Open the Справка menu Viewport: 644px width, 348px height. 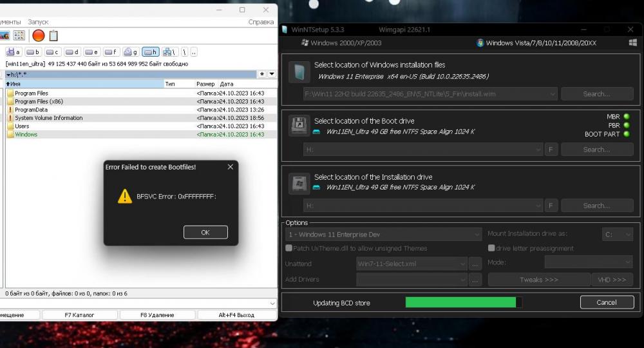click(261, 22)
